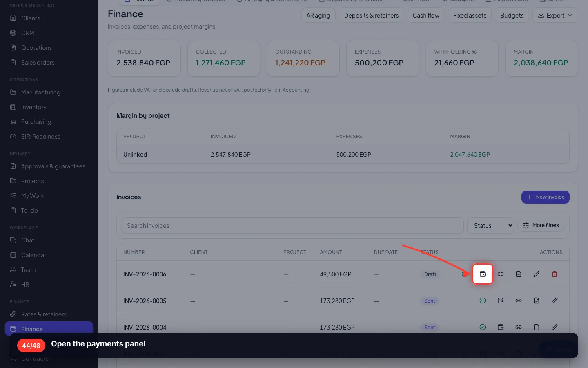The height and width of the screenshot is (368, 588).
Task: Click the 2,047,640 EGP margin value
Action: (470, 155)
